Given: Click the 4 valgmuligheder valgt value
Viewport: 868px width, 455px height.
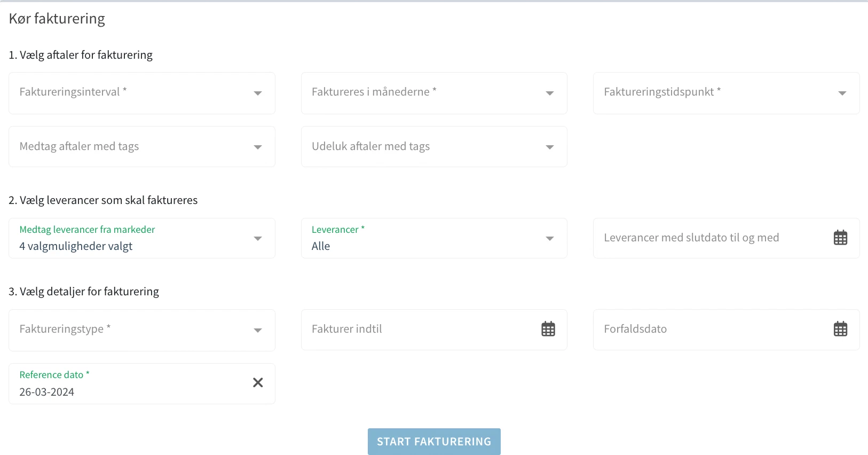Looking at the screenshot, I should pos(76,246).
